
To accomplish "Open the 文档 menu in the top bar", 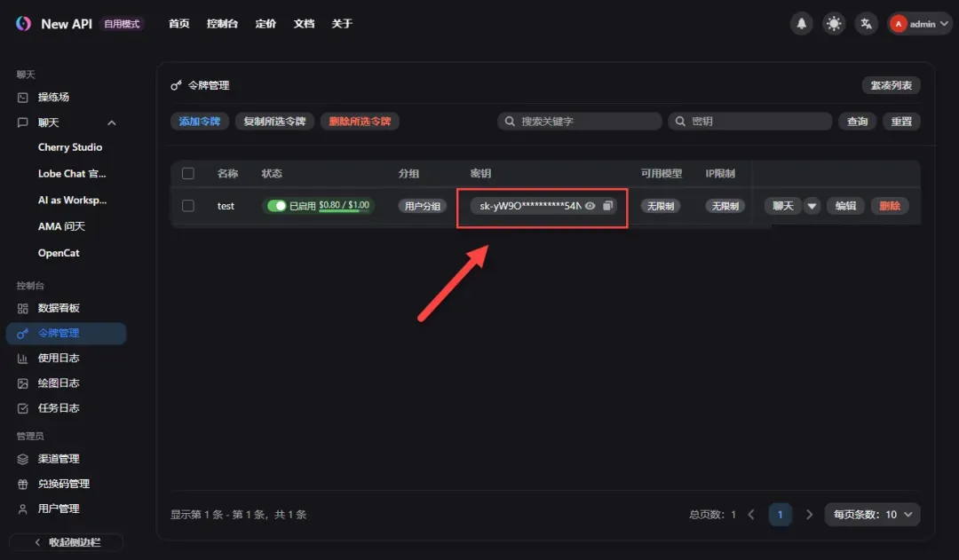I will [x=304, y=23].
